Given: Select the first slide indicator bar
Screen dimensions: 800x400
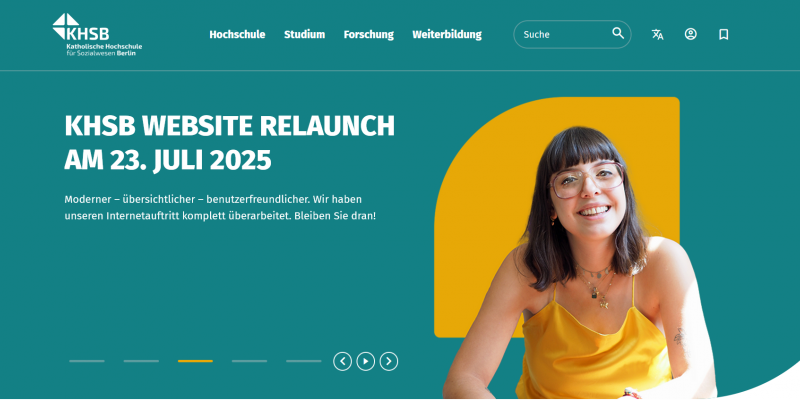Looking at the screenshot, I should [87, 361].
